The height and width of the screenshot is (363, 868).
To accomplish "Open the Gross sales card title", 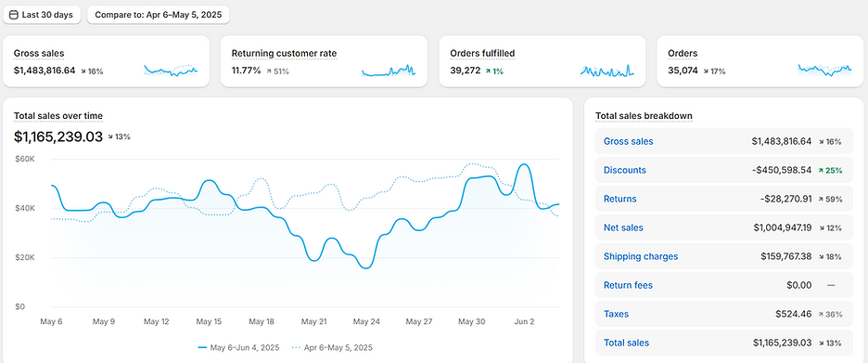I will [39, 54].
